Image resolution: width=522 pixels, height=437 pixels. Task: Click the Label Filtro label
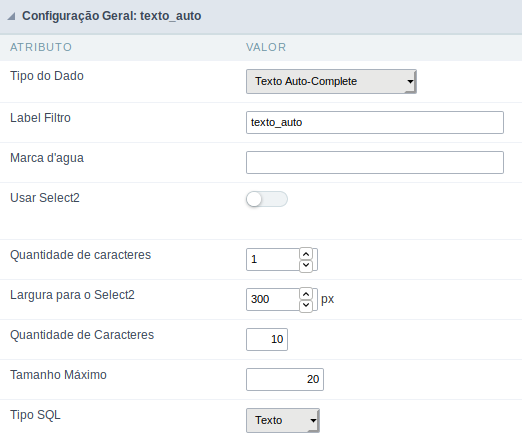point(40,118)
